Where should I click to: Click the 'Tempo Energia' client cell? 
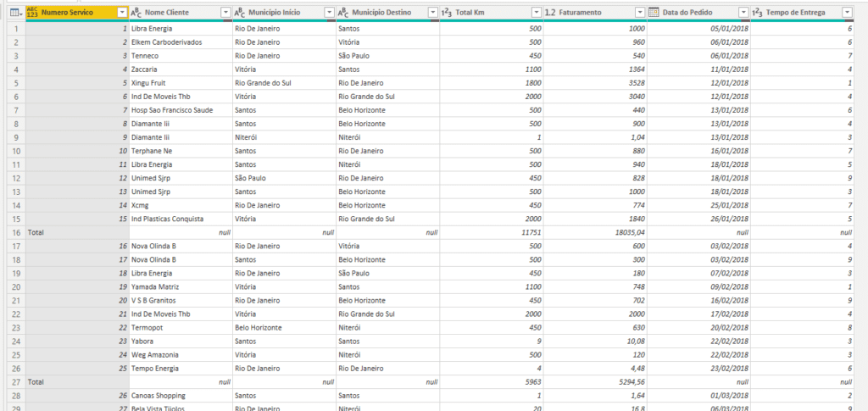tap(181, 369)
